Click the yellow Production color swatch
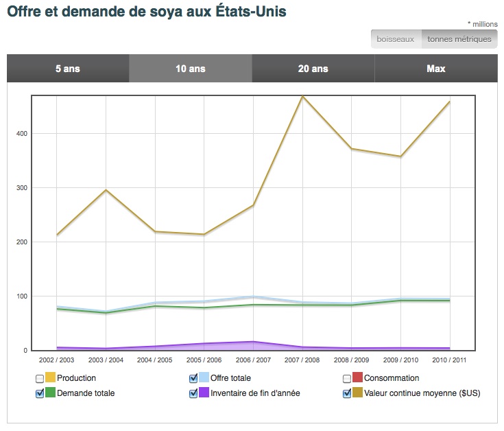Viewport: 504px width, 431px height. tap(50, 378)
